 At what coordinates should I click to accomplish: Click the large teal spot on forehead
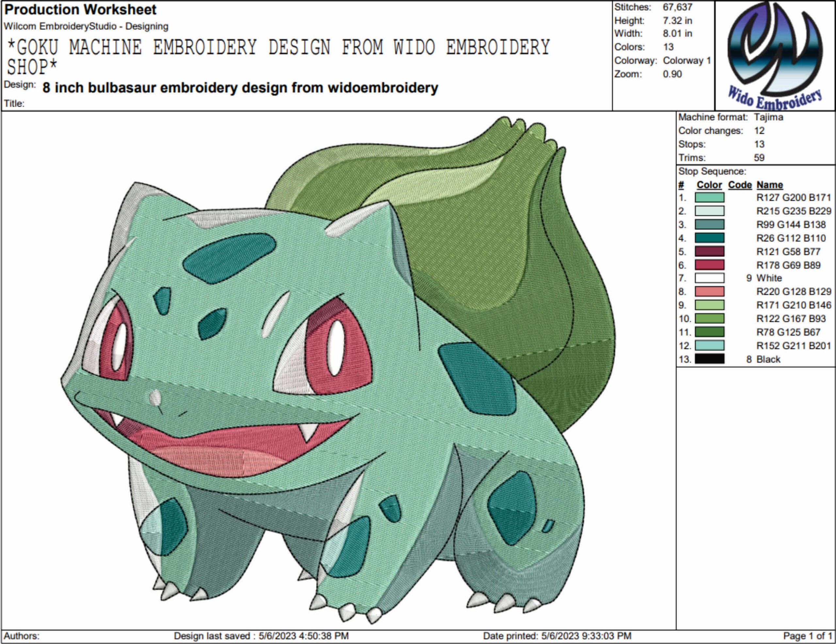coord(229,258)
